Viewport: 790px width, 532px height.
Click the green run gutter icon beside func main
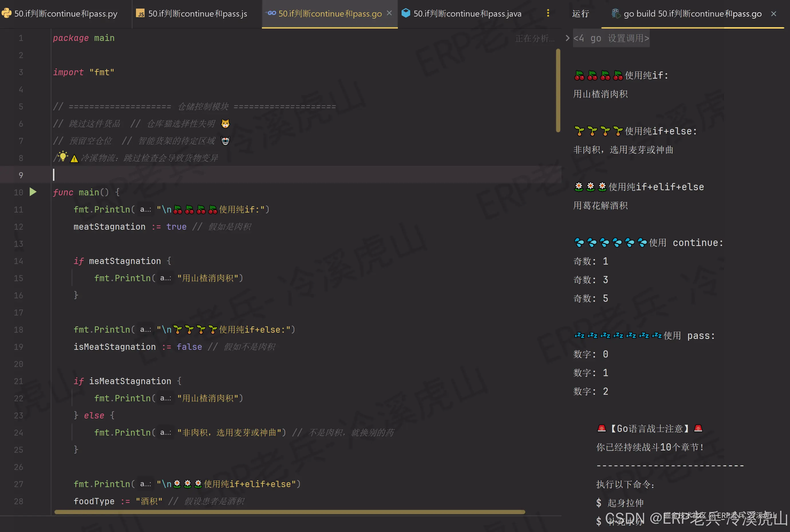[33, 192]
